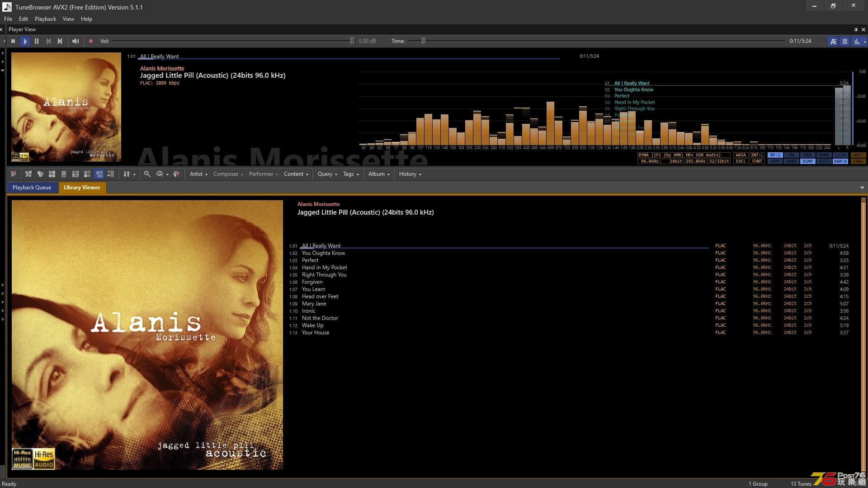Click the DYNA audio device label
Screen dimensions: 868x488
pos(684,155)
